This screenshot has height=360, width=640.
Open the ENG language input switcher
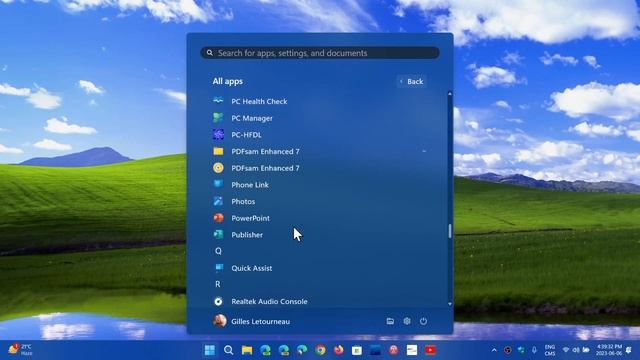tap(550, 350)
